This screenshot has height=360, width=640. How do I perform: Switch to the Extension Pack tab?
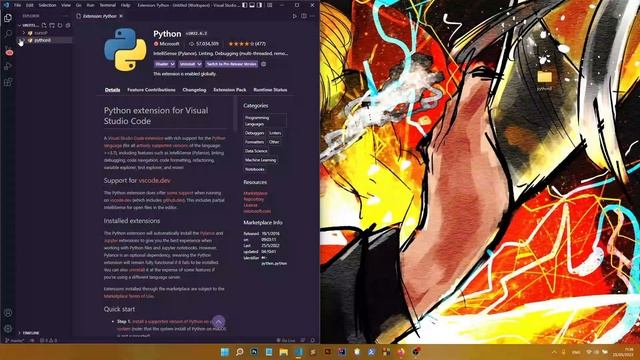click(x=230, y=90)
